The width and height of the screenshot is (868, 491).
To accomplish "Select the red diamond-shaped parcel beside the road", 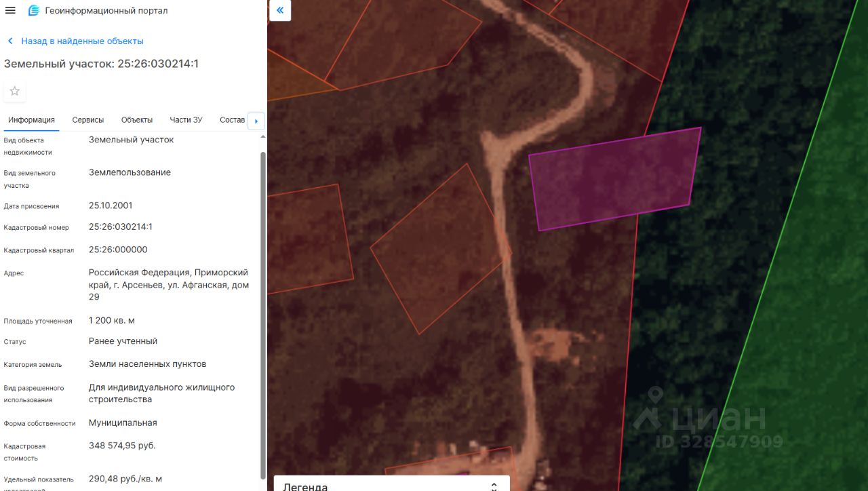I will pyautogui.click(x=441, y=249).
